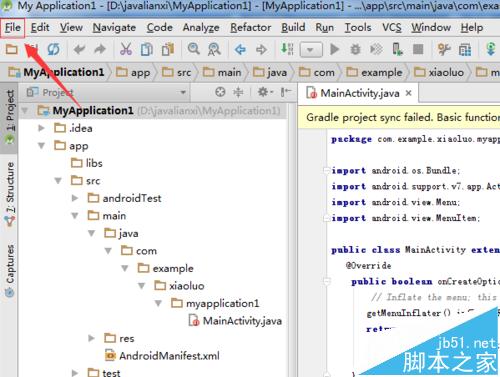Fold the imports block in editor gutter
The image size is (500, 377).
pos(327,171)
